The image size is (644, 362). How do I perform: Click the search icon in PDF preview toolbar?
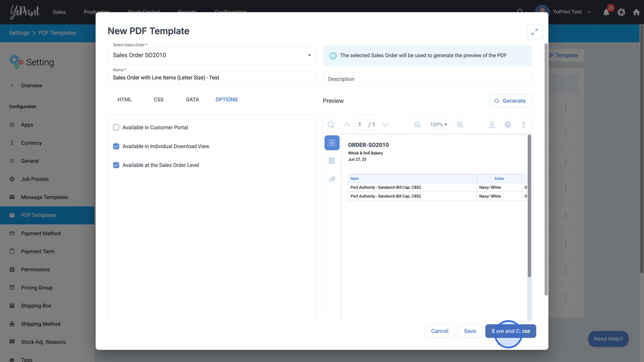point(331,125)
